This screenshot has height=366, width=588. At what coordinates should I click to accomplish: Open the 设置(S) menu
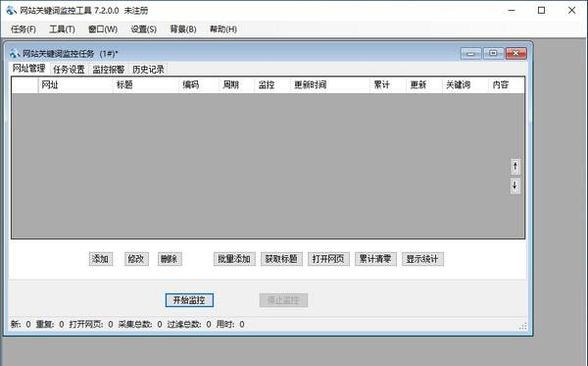pos(143,29)
